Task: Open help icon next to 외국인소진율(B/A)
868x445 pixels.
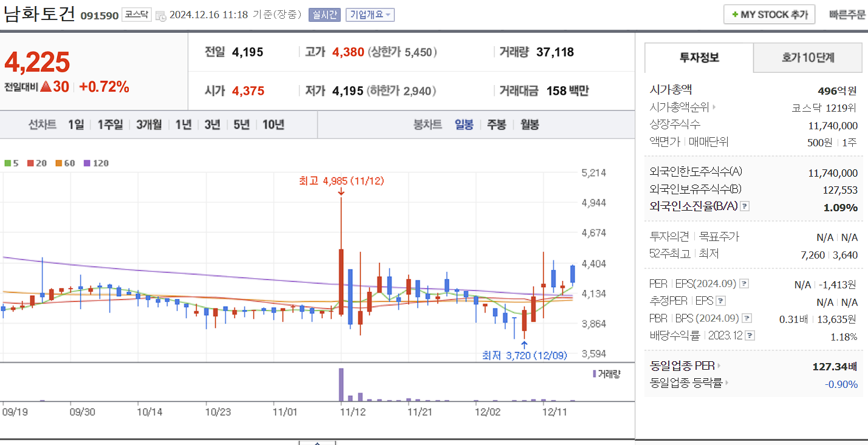Action: pos(745,206)
